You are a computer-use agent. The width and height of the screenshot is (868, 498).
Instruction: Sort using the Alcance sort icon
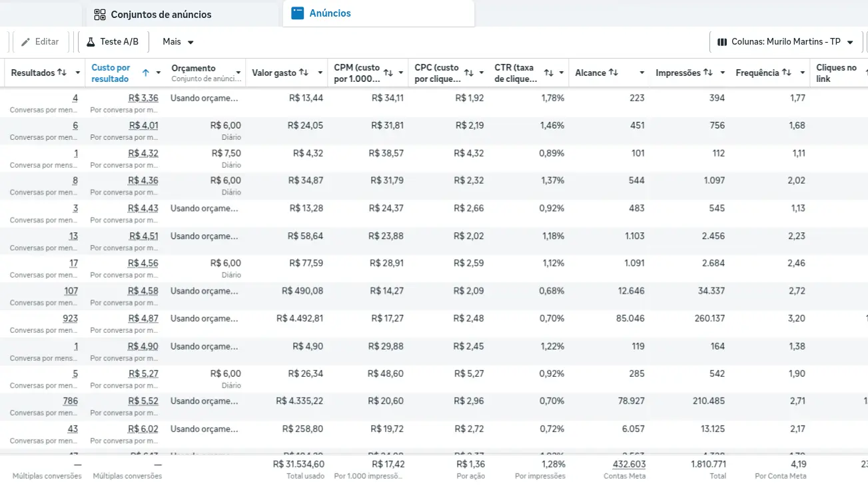614,73
